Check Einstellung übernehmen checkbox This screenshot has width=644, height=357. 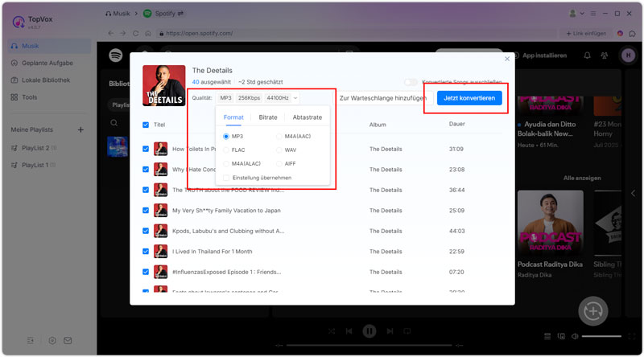tap(226, 178)
